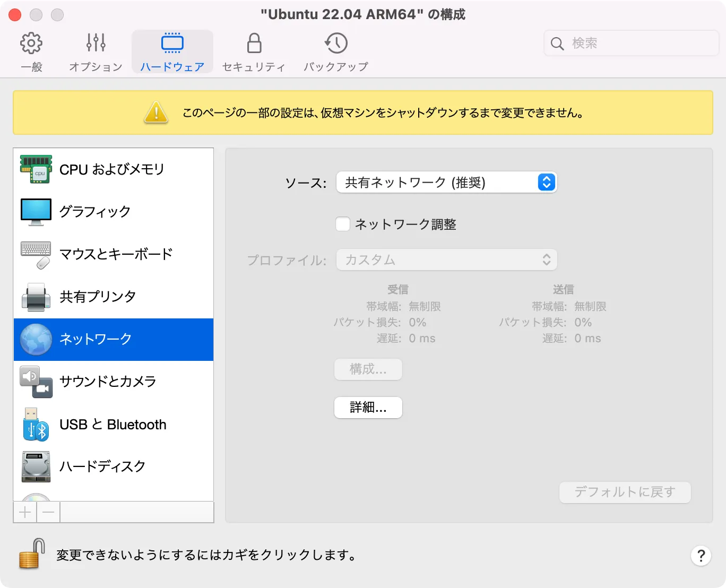Select the マウスとキーボード row

tap(114, 255)
